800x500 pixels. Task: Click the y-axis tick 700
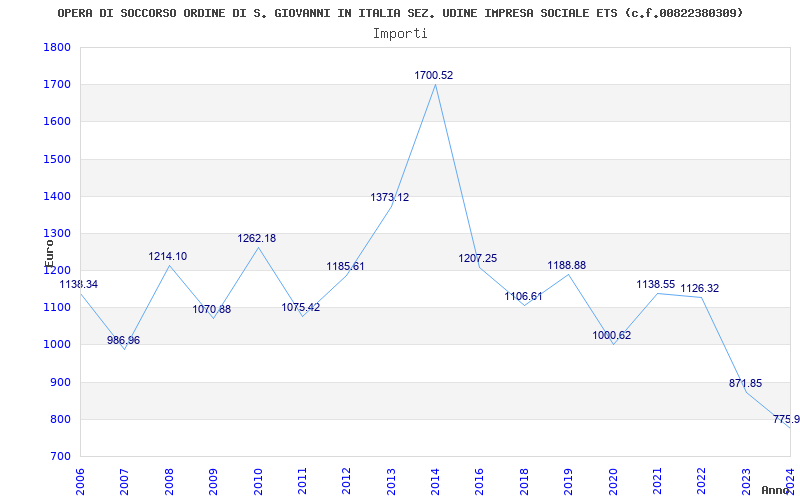[60, 457]
